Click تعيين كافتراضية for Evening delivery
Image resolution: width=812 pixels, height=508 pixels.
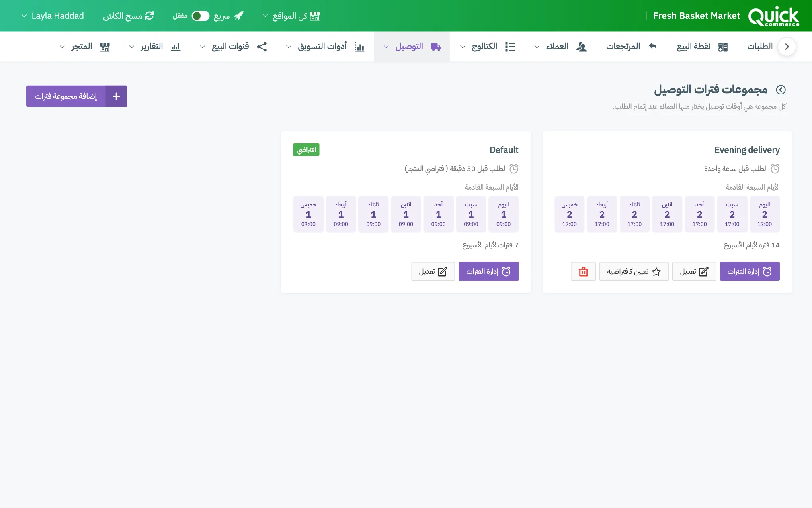click(x=634, y=271)
